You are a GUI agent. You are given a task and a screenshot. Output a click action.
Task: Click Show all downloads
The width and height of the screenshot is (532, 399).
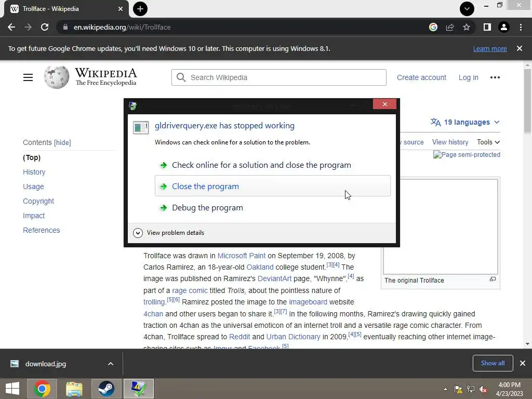[493, 363]
